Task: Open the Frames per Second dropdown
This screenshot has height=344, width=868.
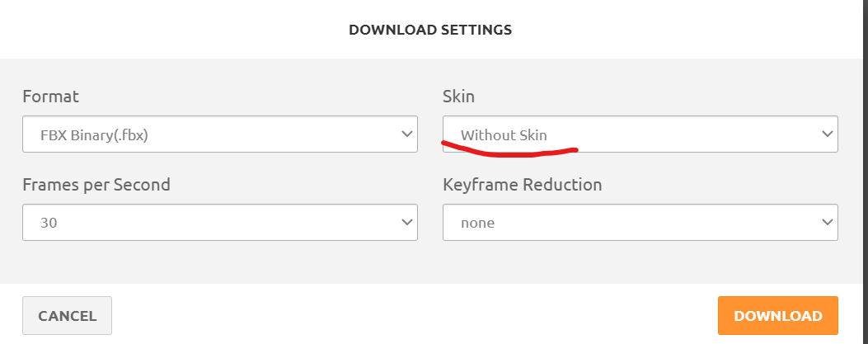Action: [219, 222]
